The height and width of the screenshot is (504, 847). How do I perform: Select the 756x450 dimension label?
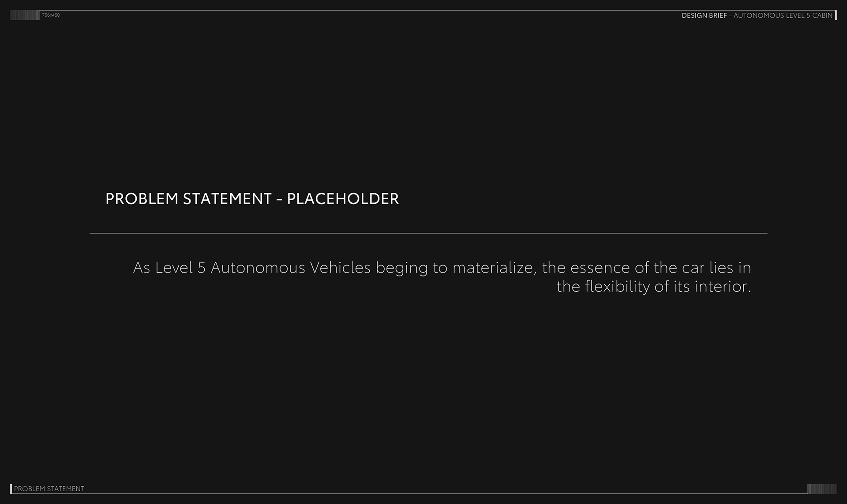tap(51, 15)
